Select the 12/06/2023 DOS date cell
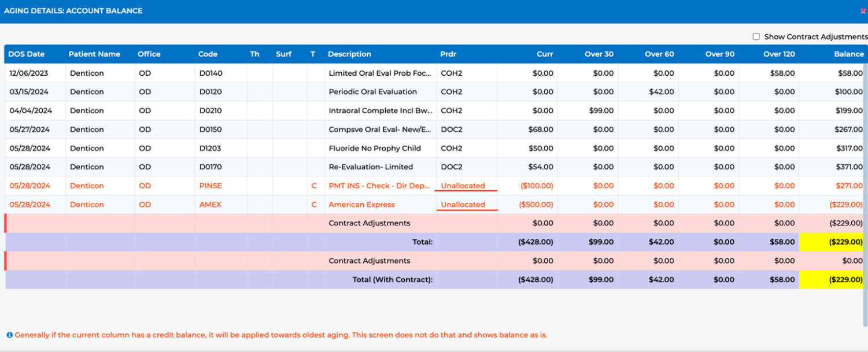Screen dimensions: 868x352 coord(30,73)
